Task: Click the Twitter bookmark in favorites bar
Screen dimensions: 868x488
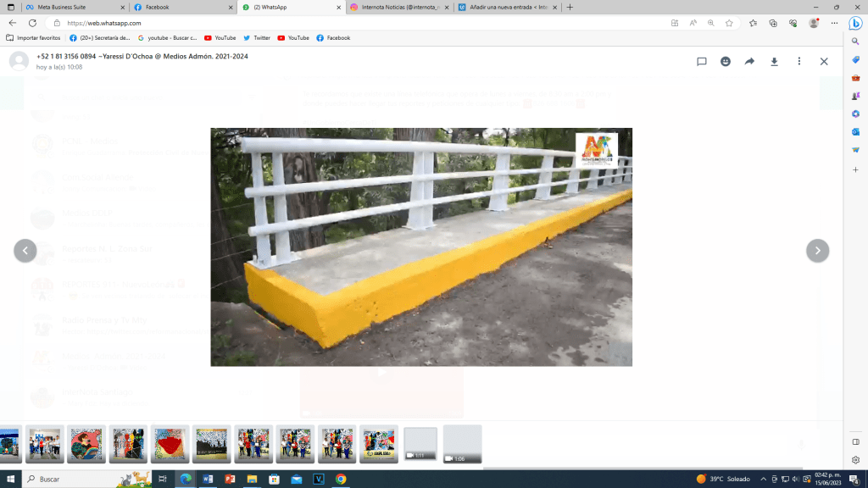Action: [x=257, y=38]
